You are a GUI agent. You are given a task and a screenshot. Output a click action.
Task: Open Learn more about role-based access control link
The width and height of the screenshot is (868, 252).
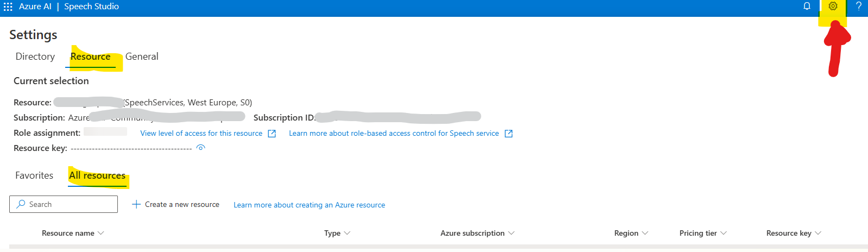(x=394, y=133)
